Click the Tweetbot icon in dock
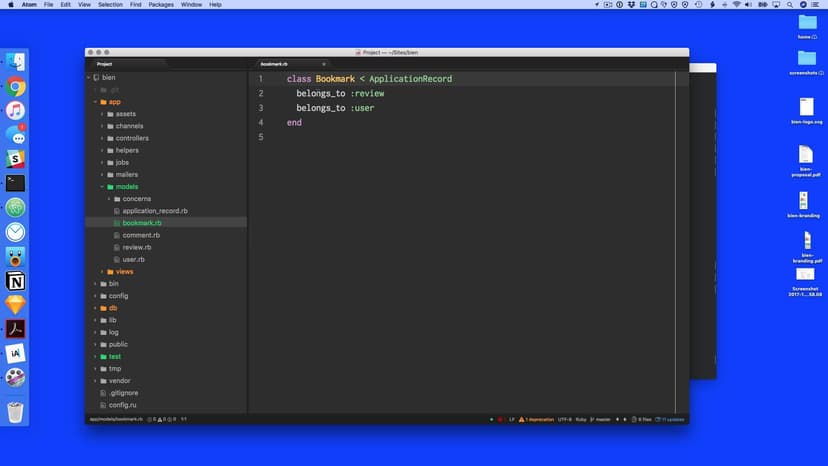 [16, 257]
